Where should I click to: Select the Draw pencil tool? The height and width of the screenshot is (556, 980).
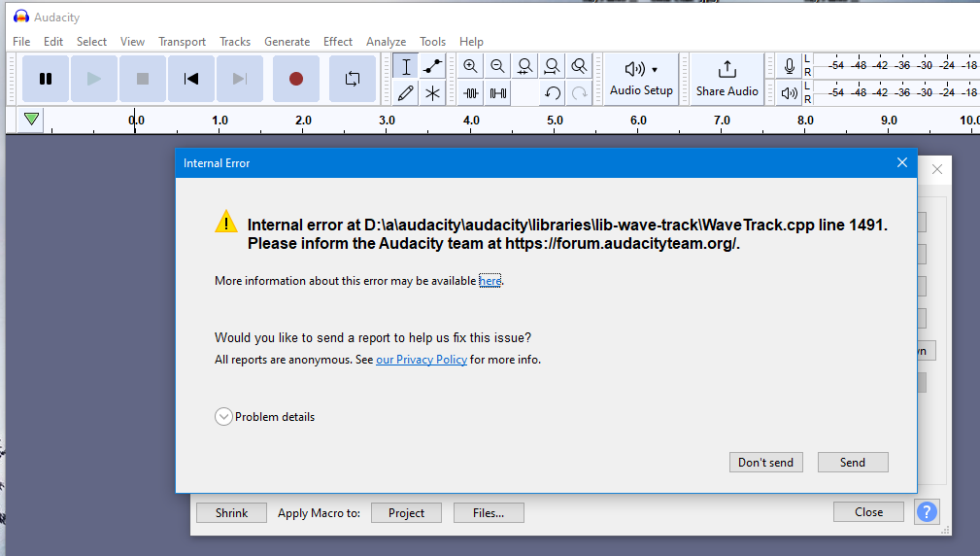pyautogui.click(x=406, y=93)
